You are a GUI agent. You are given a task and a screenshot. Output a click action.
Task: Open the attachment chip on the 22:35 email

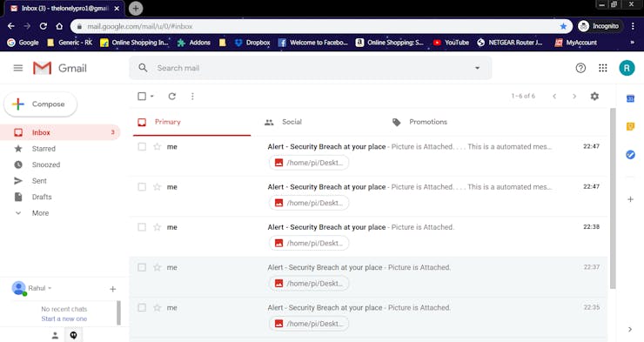(309, 324)
